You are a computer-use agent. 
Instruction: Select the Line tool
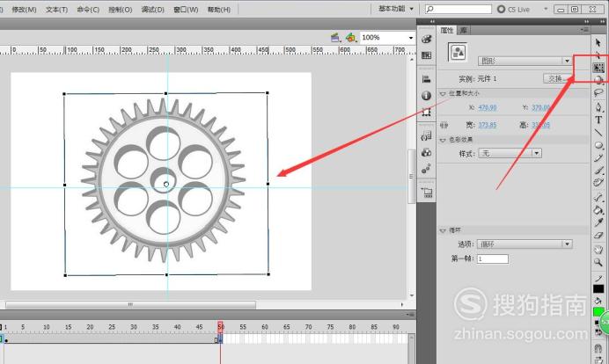(598, 133)
